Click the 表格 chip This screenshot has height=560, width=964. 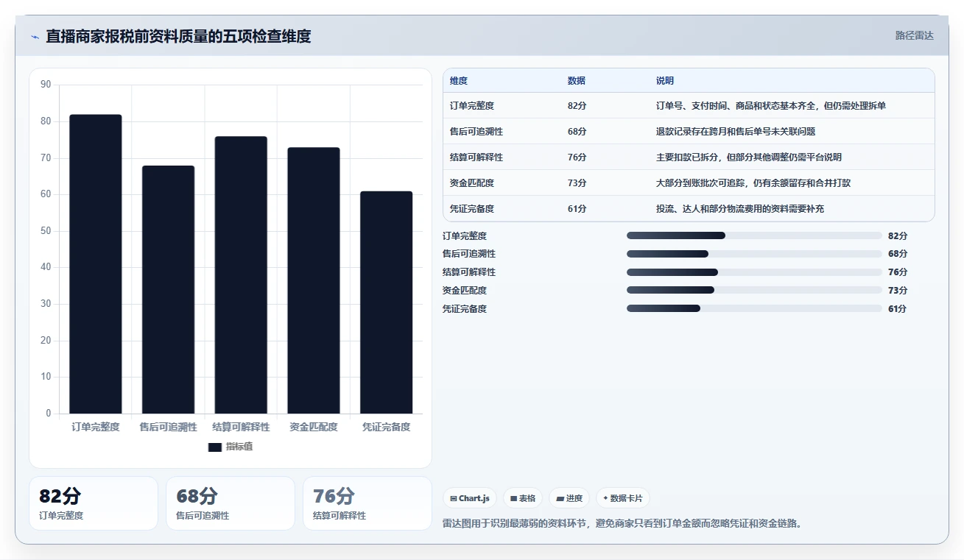(523, 498)
